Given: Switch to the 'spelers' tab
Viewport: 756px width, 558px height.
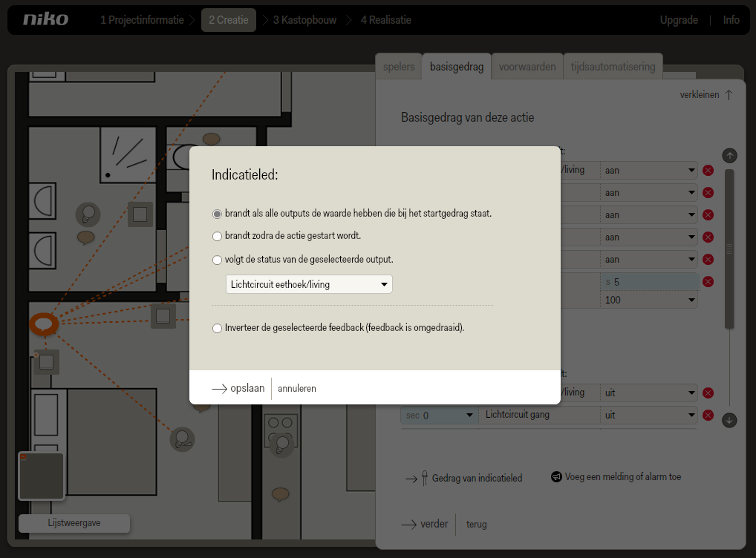Looking at the screenshot, I should pos(399,67).
